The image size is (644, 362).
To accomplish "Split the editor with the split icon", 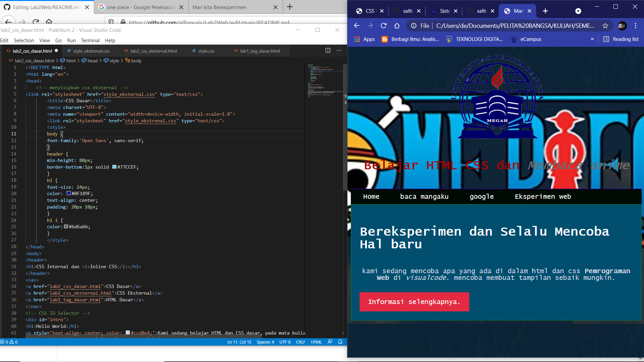I will 327,51.
